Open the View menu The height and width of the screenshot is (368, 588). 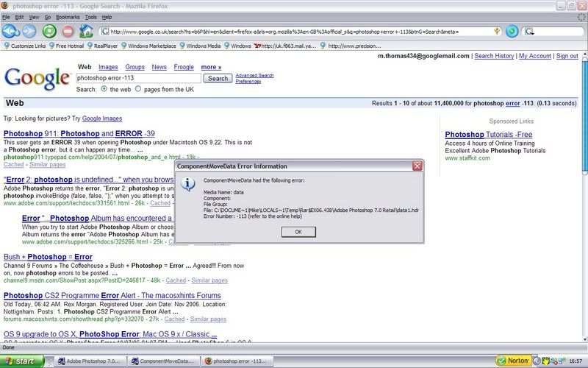pos(34,17)
